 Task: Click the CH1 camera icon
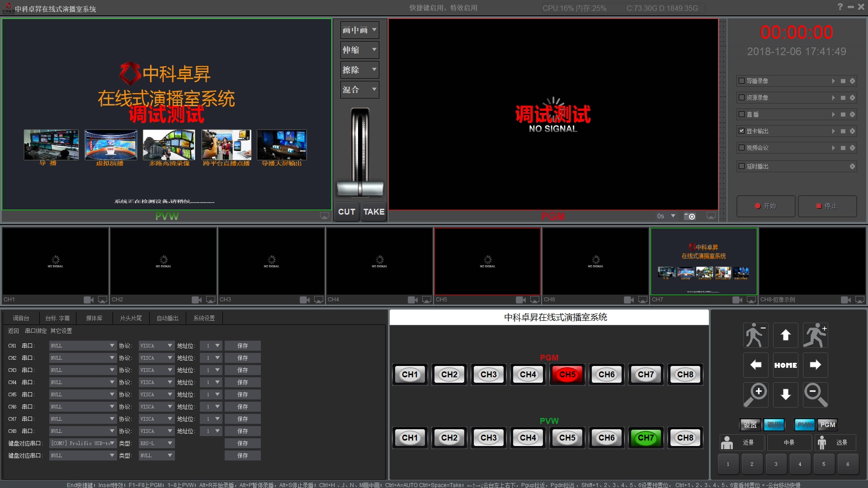coord(89,300)
